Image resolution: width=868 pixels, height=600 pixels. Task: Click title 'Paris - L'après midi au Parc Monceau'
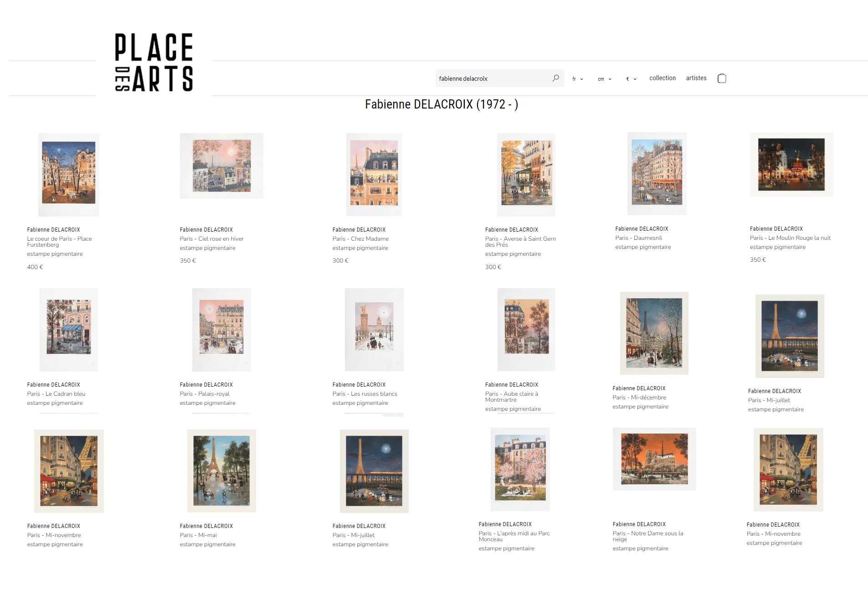[514, 536]
